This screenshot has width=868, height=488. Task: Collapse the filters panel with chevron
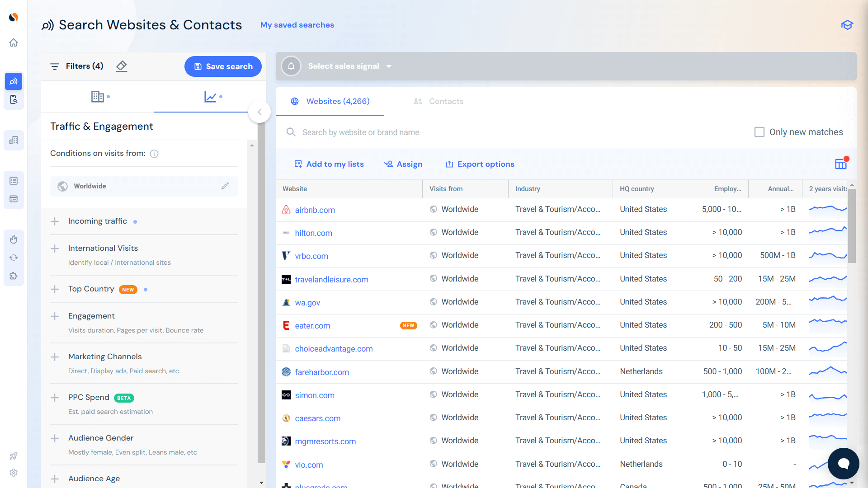tap(259, 112)
